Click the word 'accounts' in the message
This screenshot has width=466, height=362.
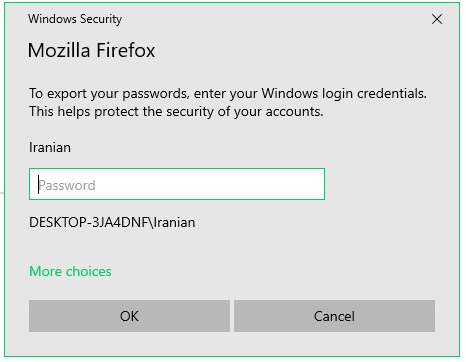pos(294,112)
